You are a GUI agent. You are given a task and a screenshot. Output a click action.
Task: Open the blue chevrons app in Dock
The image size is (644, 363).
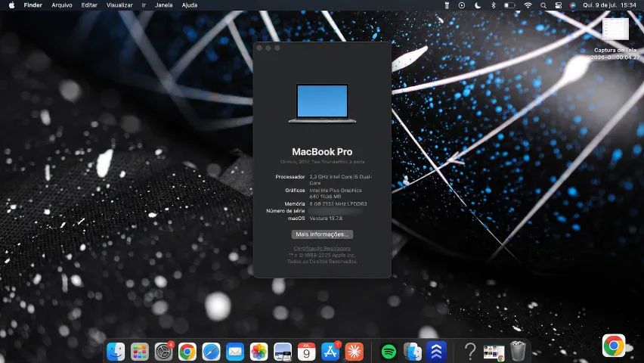pos(436,352)
